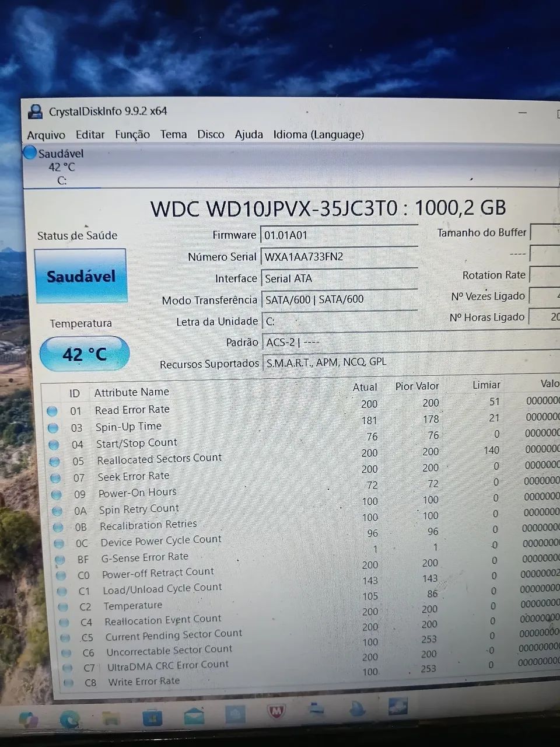Click the Nº Vezes Ligado label
Image resolution: width=560 pixels, height=747 pixels.
coord(488,296)
